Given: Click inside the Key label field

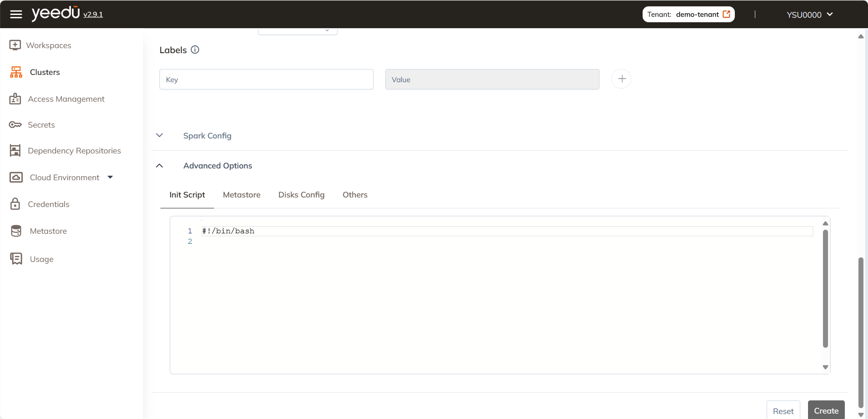Looking at the screenshot, I should tap(266, 79).
